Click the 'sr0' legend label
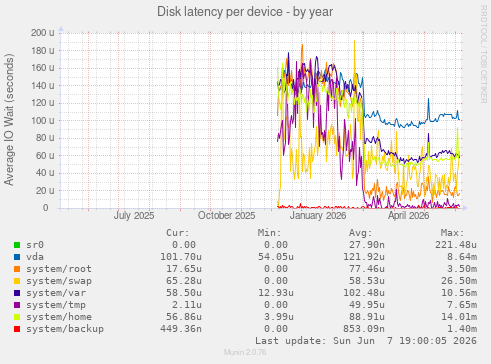The image size is (491, 364). click(35, 245)
